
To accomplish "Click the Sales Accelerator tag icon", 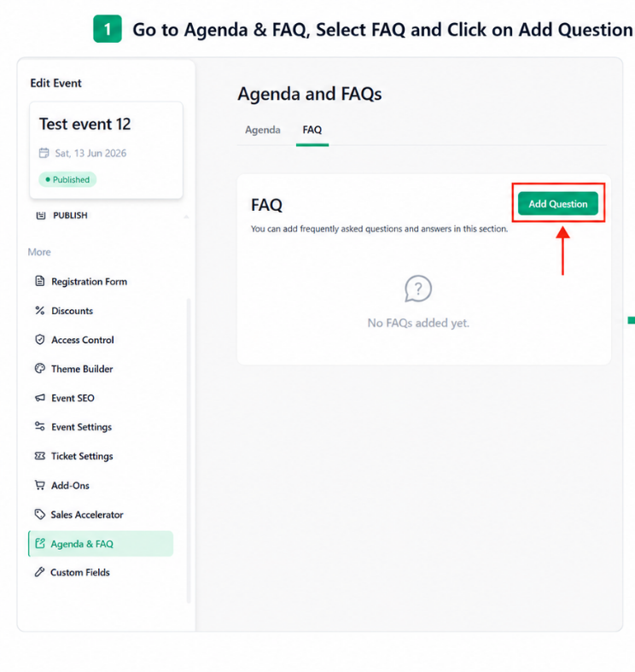I will click(x=40, y=514).
